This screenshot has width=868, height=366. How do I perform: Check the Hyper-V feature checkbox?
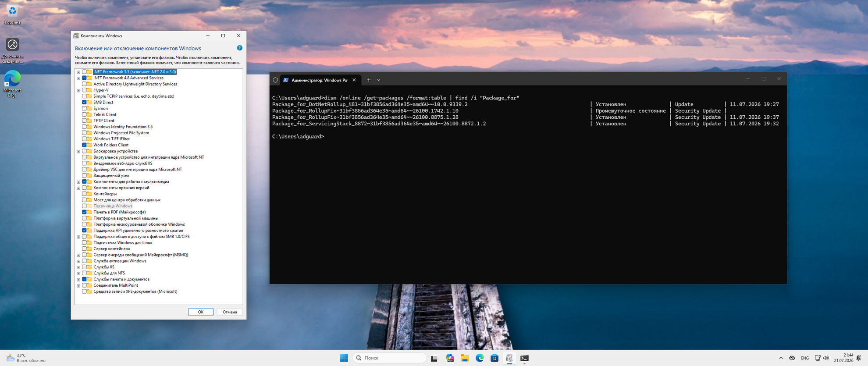point(84,90)
